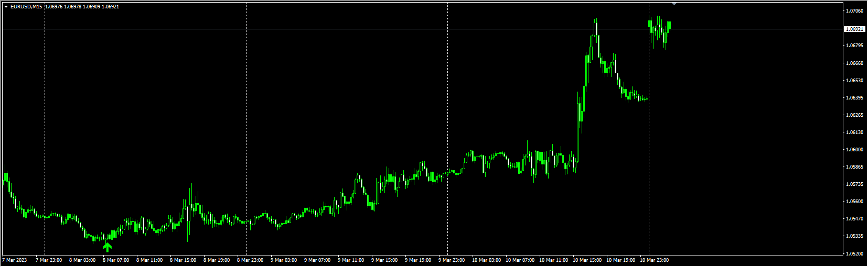Click the 8 Mar 15:00 time label

183,260
